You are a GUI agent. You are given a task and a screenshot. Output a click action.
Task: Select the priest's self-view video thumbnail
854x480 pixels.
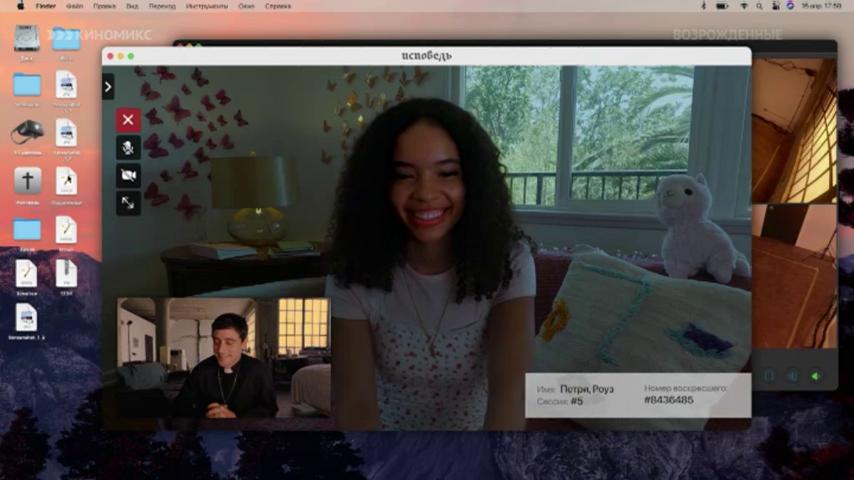pos(224,358)
